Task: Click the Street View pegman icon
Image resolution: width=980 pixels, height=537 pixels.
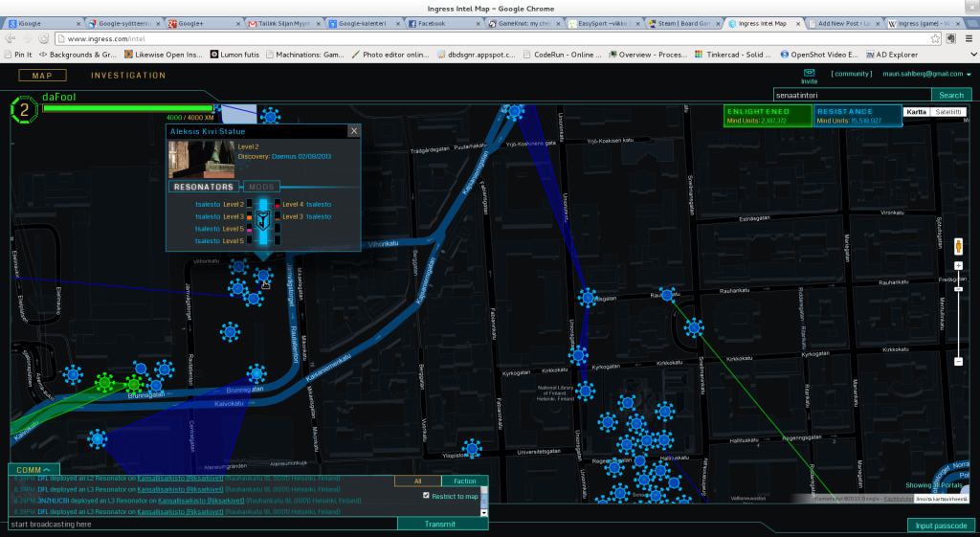Action: pyautogui.click(x=958, y=246)
